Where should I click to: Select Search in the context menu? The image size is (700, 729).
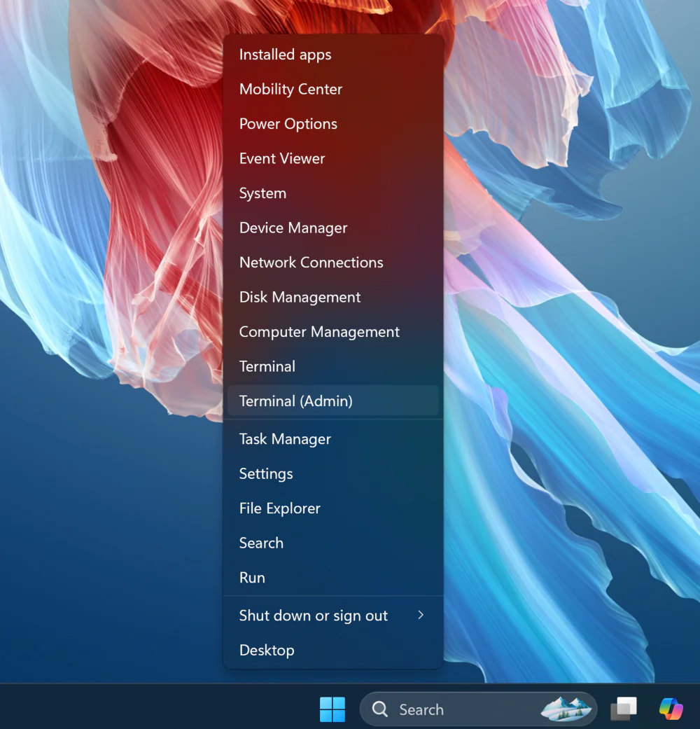click(332, 543)
